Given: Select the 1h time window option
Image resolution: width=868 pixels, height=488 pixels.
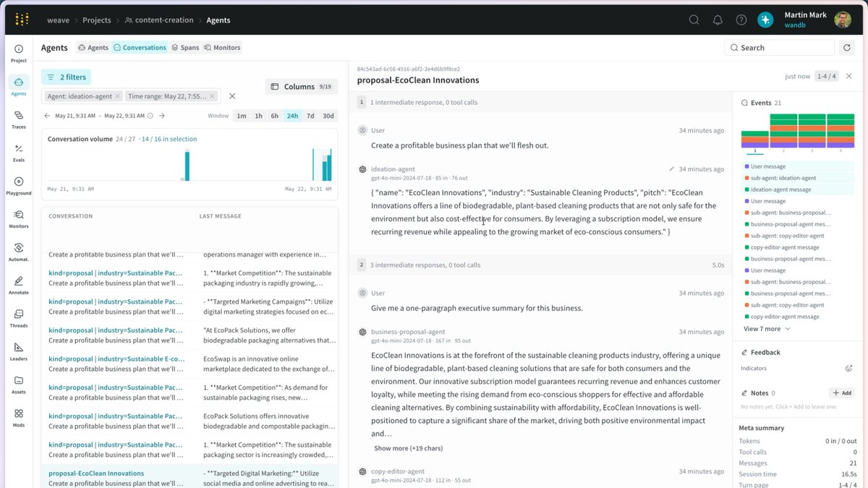Looking at the screenshot, I should point(258,116).
